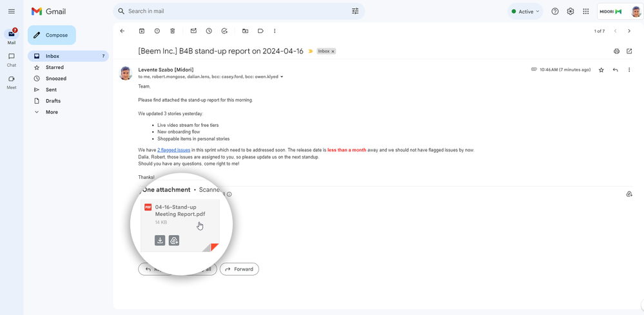Image resolution: width=644 pixels, height=315 pixels.
Task: Reply using the header arrow icon
Action: (x=615, y=70)
